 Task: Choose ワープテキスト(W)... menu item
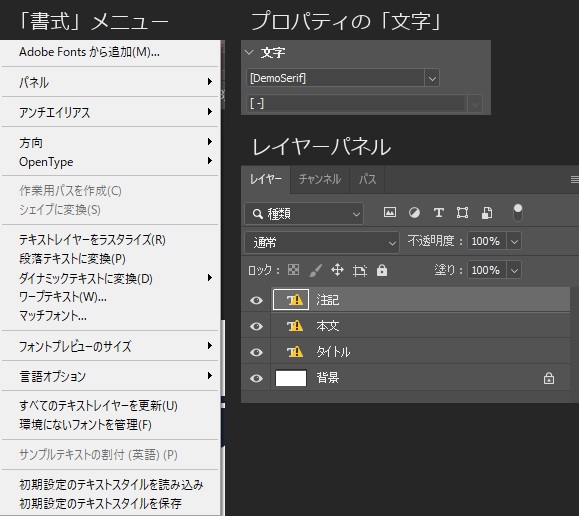tap(110, 297)
